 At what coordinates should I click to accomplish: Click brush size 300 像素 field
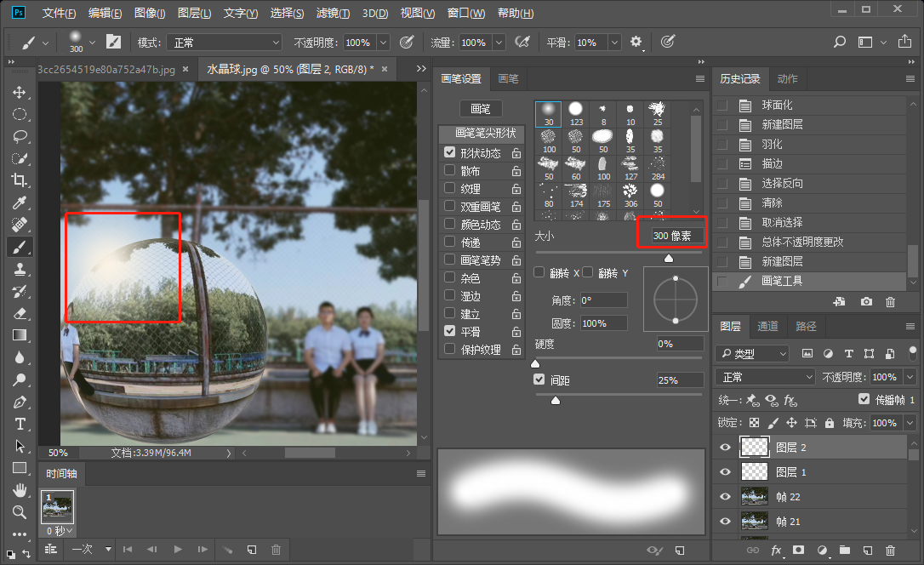click(677, 236)
